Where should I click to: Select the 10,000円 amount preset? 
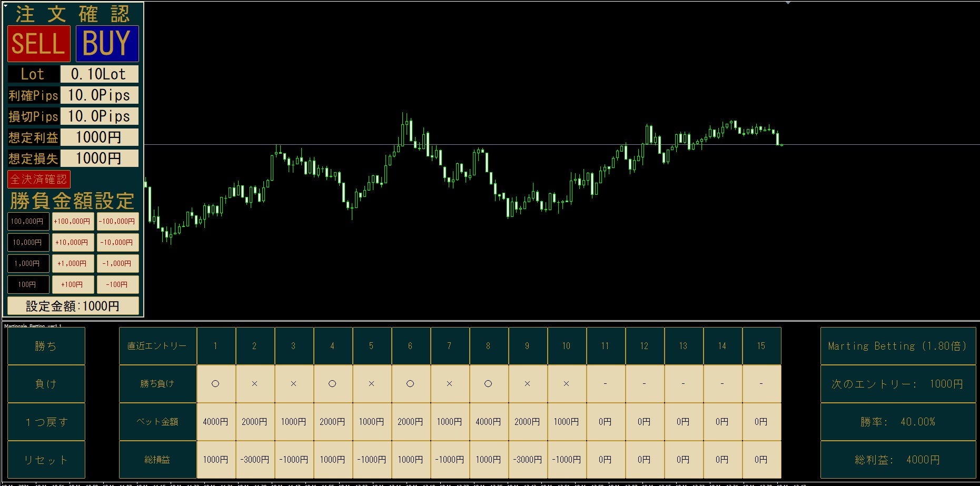[28, 242]
